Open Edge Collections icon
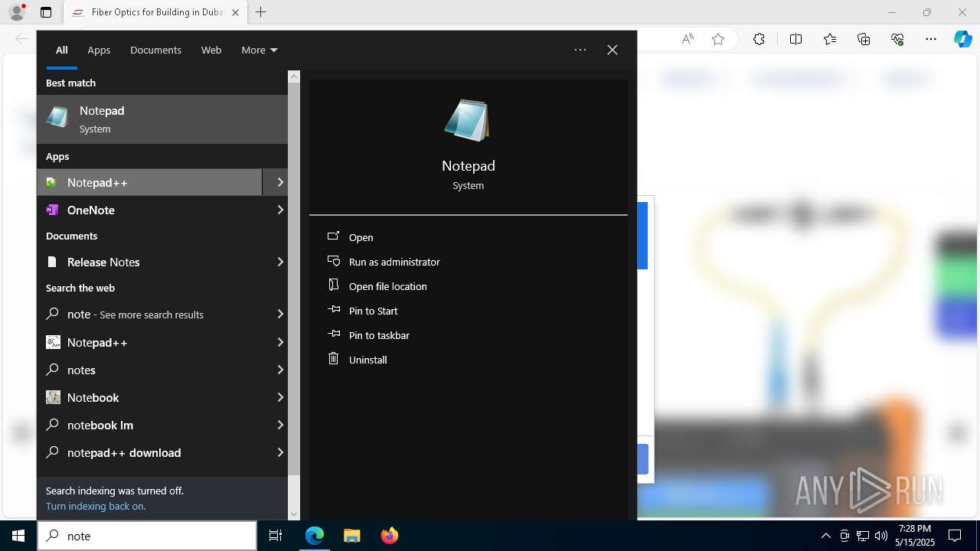The image size is (980, 551). (x=864, y=39)
